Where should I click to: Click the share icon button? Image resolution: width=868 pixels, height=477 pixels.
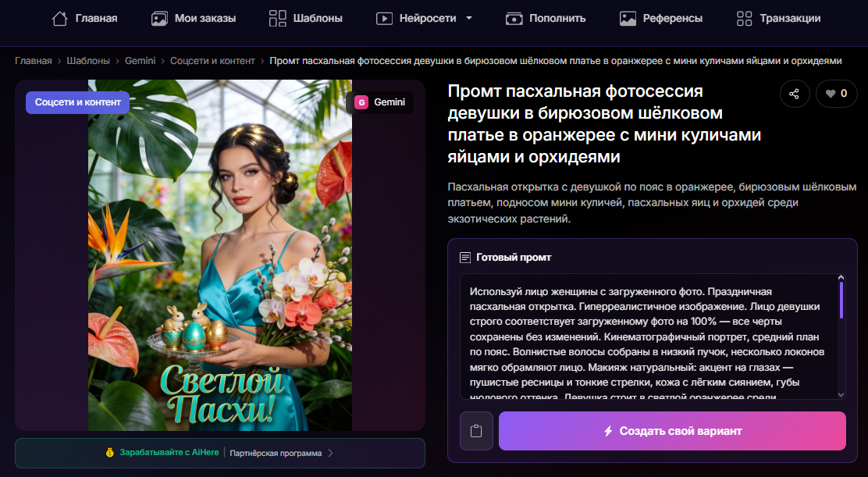coord(795,94)
